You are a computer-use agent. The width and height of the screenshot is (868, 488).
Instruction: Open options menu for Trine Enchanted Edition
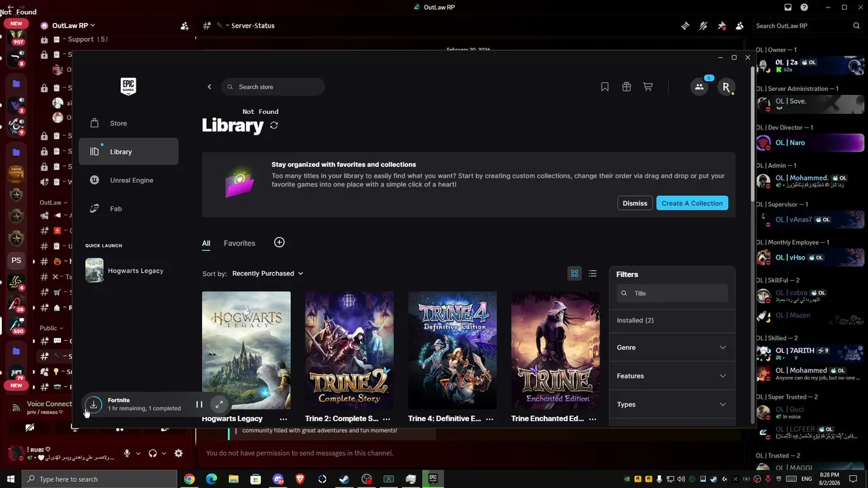coord(593,419)
